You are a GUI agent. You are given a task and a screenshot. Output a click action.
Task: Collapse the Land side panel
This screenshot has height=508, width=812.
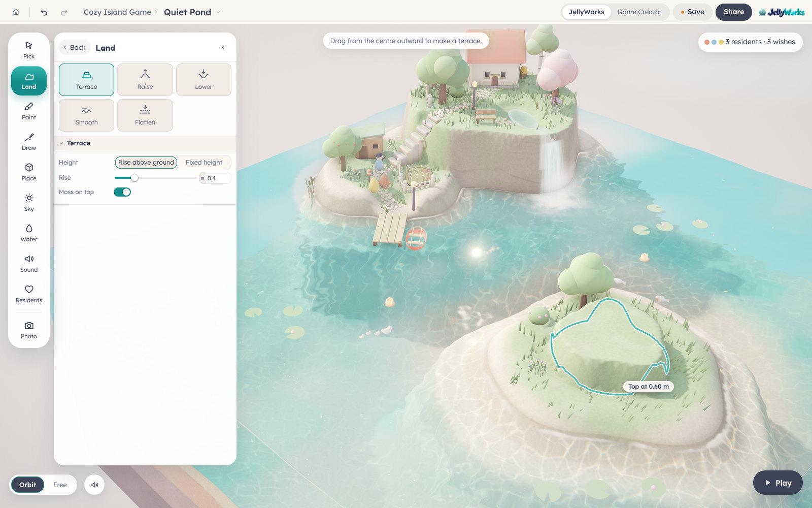(x=223, y=47)
